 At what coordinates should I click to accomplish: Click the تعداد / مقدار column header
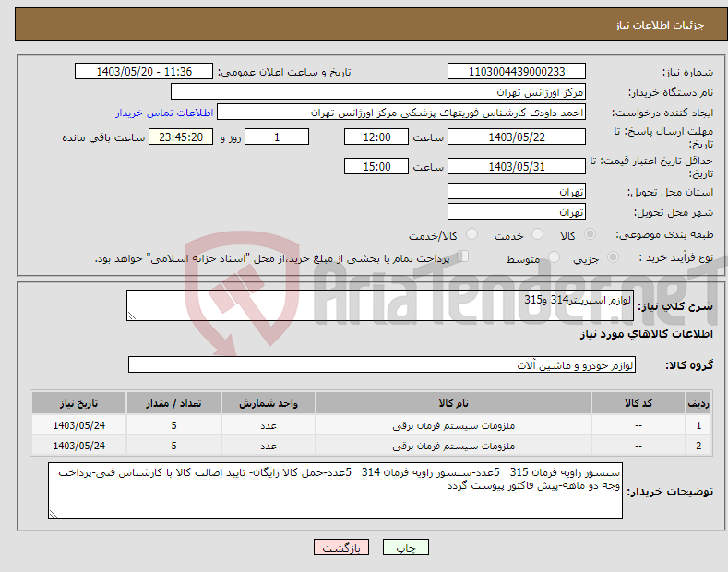173,403
